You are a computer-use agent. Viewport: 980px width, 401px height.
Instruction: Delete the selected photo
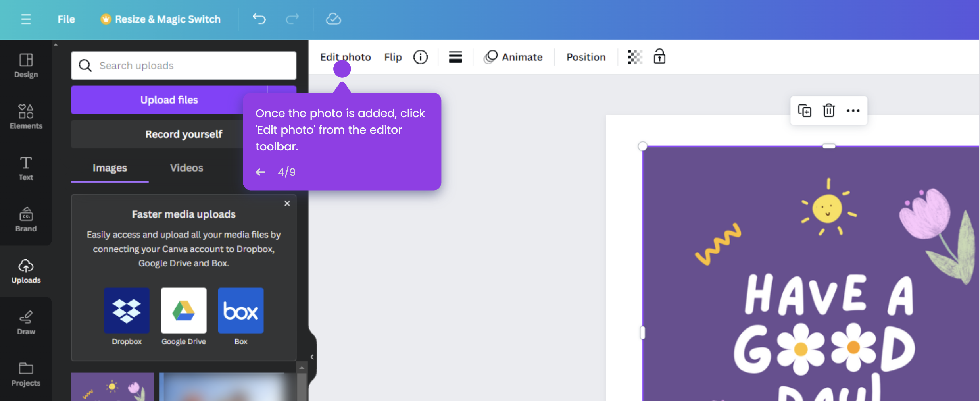[828, 110]
